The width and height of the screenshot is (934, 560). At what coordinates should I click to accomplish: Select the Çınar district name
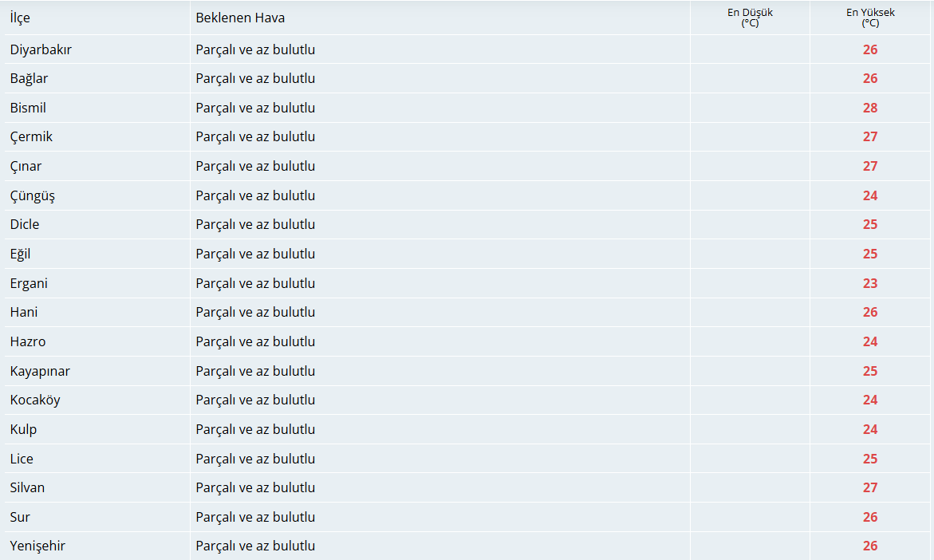pyautogui.click(x=26, y=166)
